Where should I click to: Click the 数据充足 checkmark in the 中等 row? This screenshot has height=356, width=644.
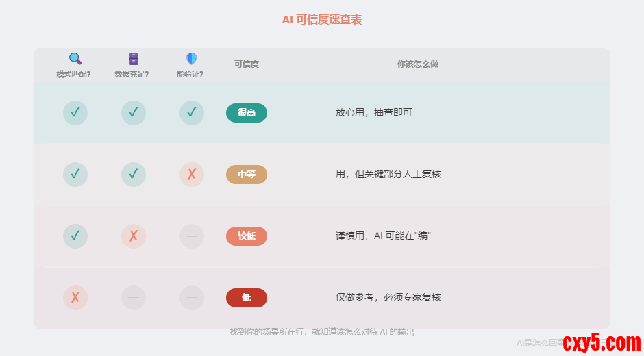click(134, 175)
